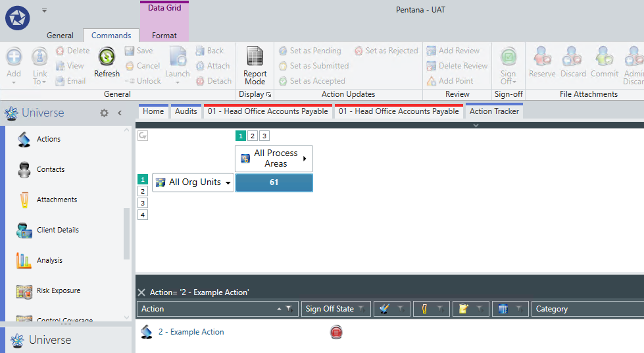Screen dimensions: 644x353
Task: Select row level 4 button
Action: [x=143, y=215]
